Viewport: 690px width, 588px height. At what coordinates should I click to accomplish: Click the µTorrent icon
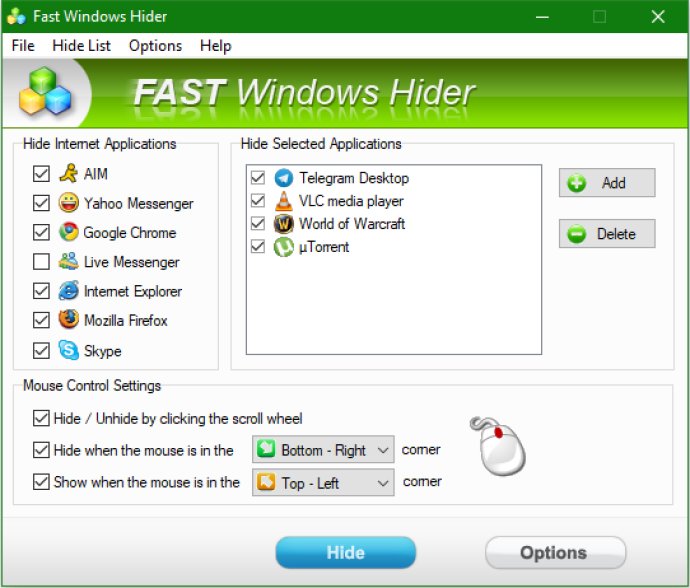tap(284, 247)
